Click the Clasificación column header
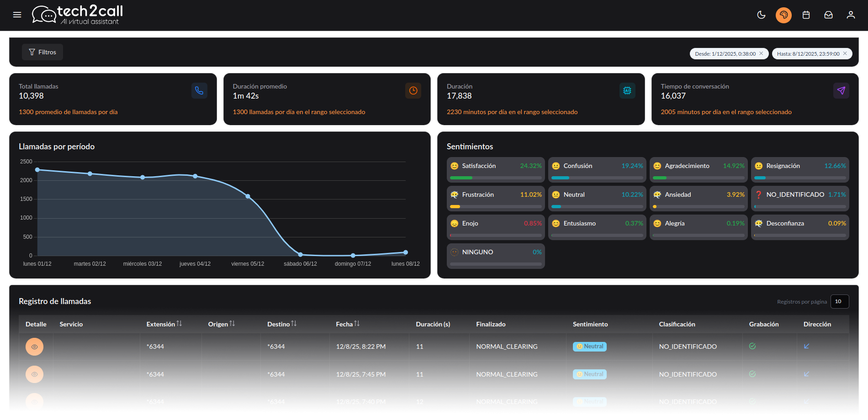Screen dimensions: 868x420 click(677, 324)
